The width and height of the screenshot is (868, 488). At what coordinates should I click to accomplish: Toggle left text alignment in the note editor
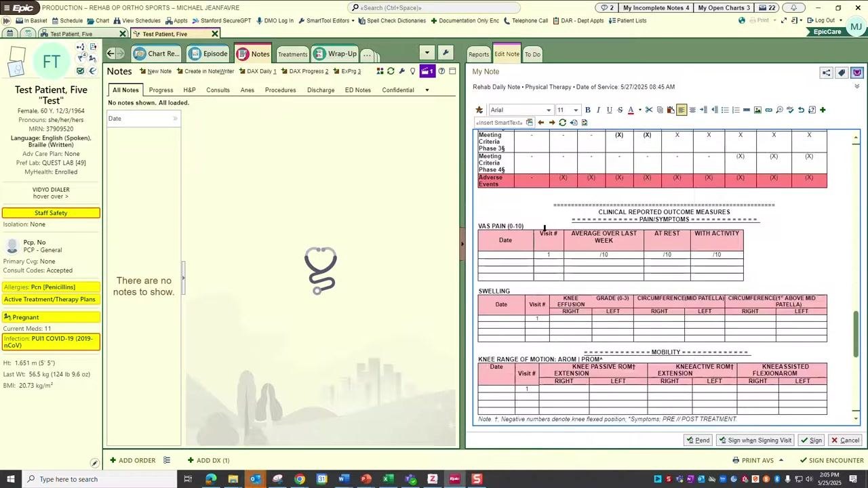click(x=682, y=110)
